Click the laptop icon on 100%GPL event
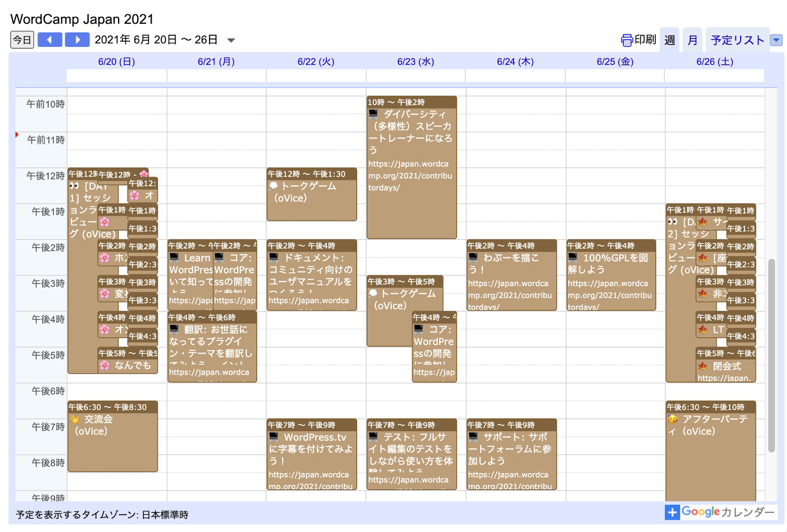 pyautogui.click(x=573, y=258)
